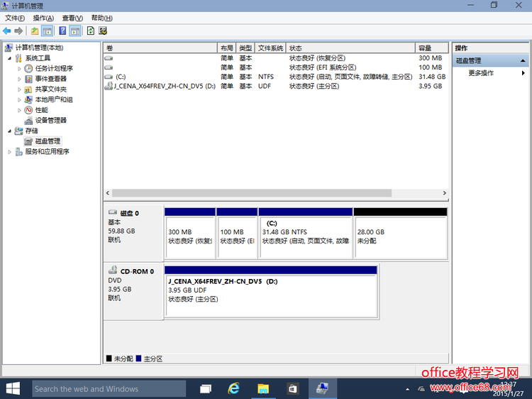This screenshot has width=532, height=399.
Task: Expand the Task Scheduler (任务计划程序) node
Action: [19, 69]
